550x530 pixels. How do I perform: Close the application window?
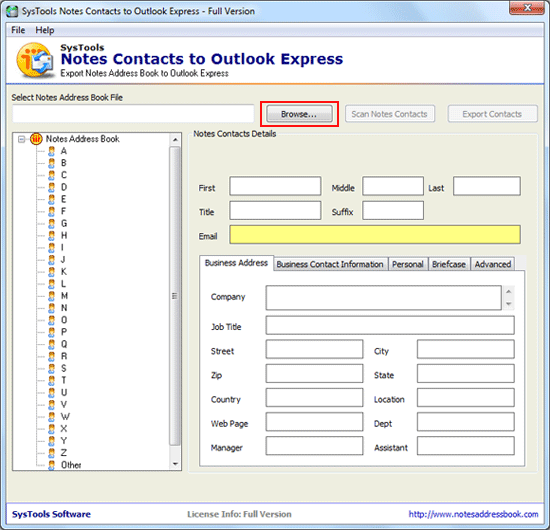(527, 8)
